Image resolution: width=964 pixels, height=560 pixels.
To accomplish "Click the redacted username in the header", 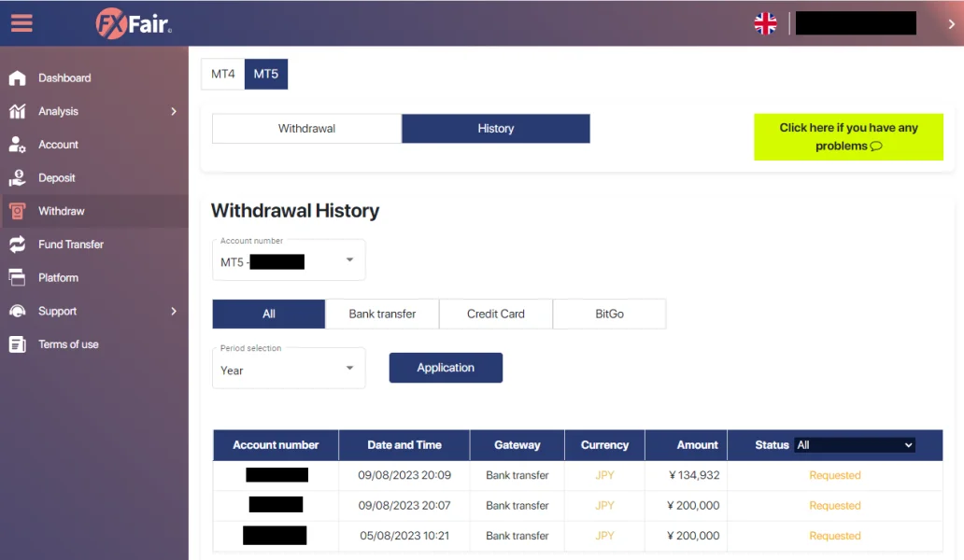I will point(856,23).
